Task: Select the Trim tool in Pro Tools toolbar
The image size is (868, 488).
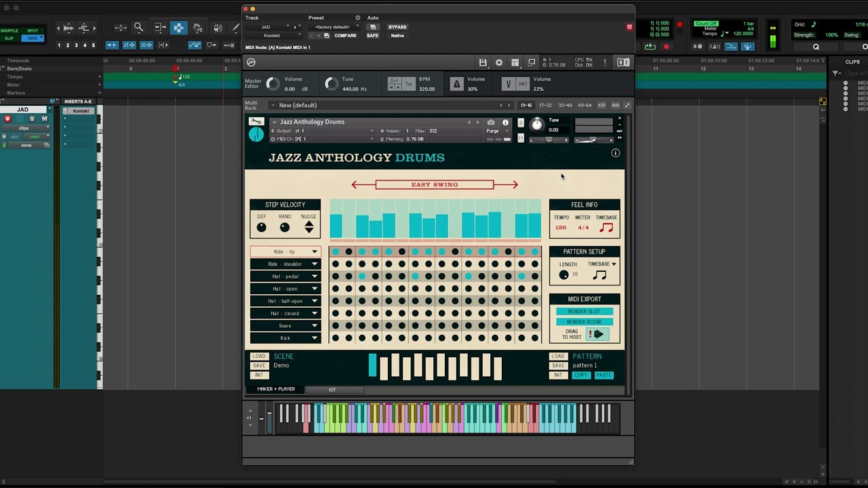Action: pos(160,28)
